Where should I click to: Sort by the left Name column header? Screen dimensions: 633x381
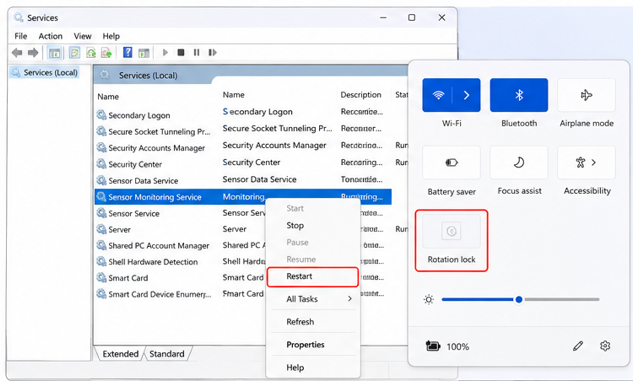108,96
